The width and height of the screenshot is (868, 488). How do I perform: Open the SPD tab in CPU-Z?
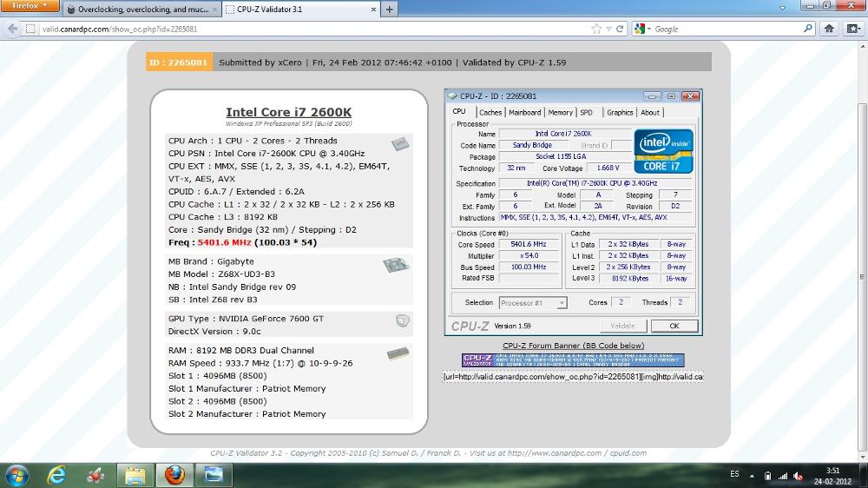(586, 112)
